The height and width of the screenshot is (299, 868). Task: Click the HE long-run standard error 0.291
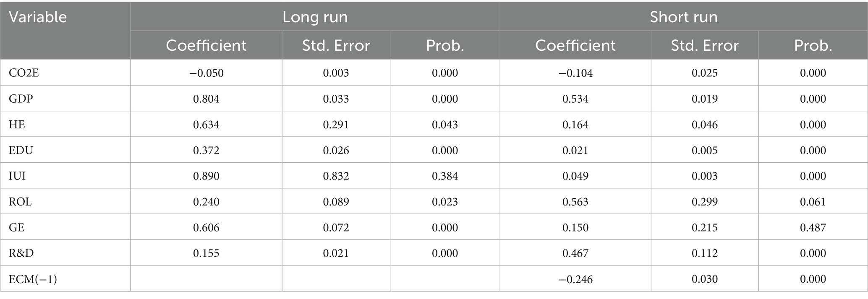click(x=336, y=125)
